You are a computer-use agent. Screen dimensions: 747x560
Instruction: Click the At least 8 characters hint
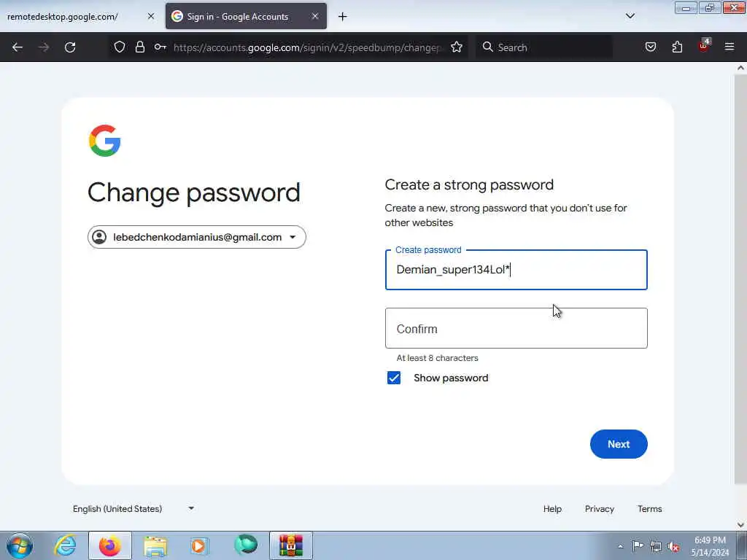pos(438,358)
